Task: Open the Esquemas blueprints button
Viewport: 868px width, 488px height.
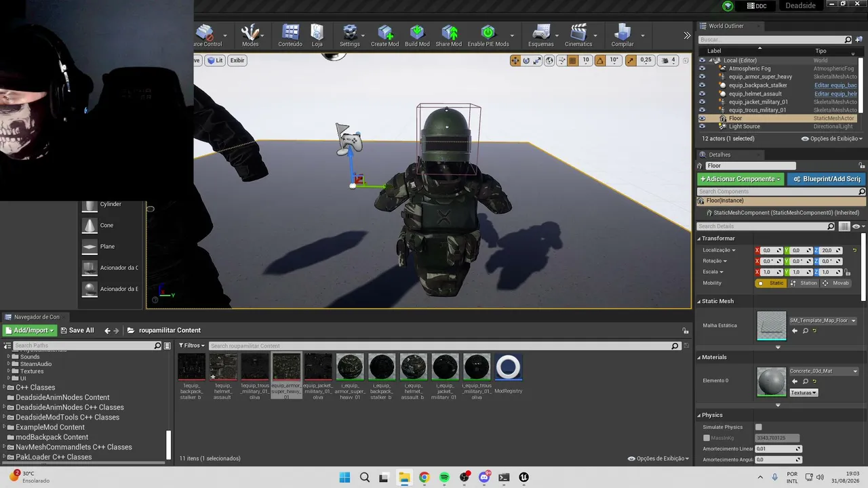Action: (x=541, y=35)
